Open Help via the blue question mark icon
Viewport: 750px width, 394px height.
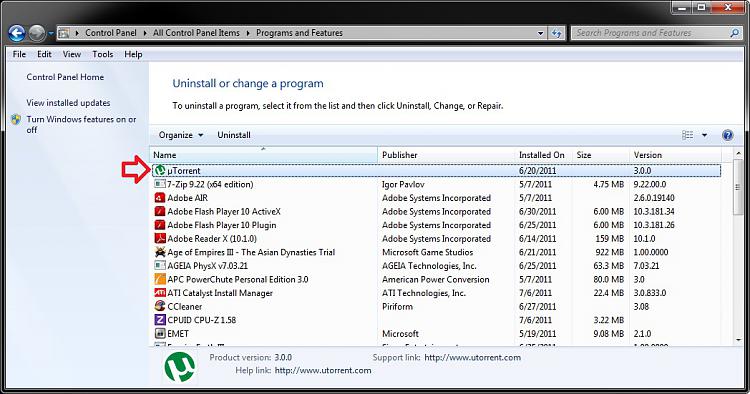tap(728, 135)
